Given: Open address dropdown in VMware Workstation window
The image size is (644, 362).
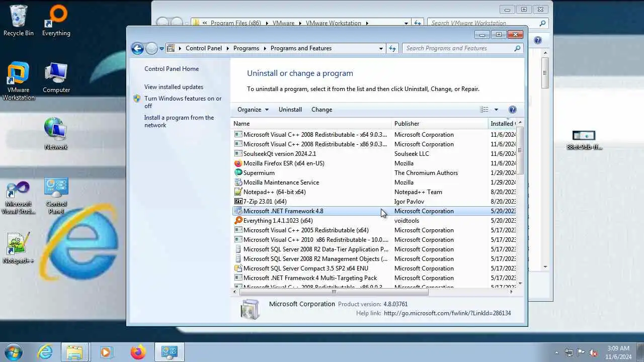Looking at the screenshot, I should [406, 23].
